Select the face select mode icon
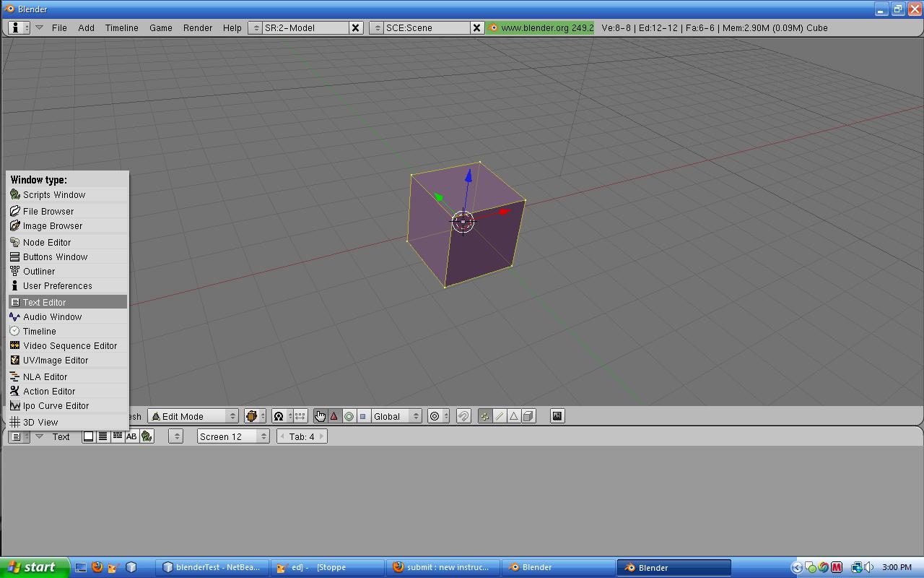 tap(513, 415)
